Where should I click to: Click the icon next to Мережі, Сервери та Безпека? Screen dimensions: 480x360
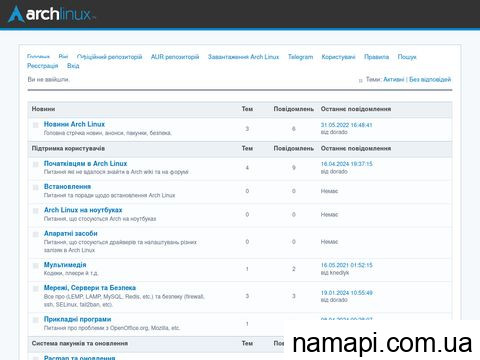tap(36, 289)
